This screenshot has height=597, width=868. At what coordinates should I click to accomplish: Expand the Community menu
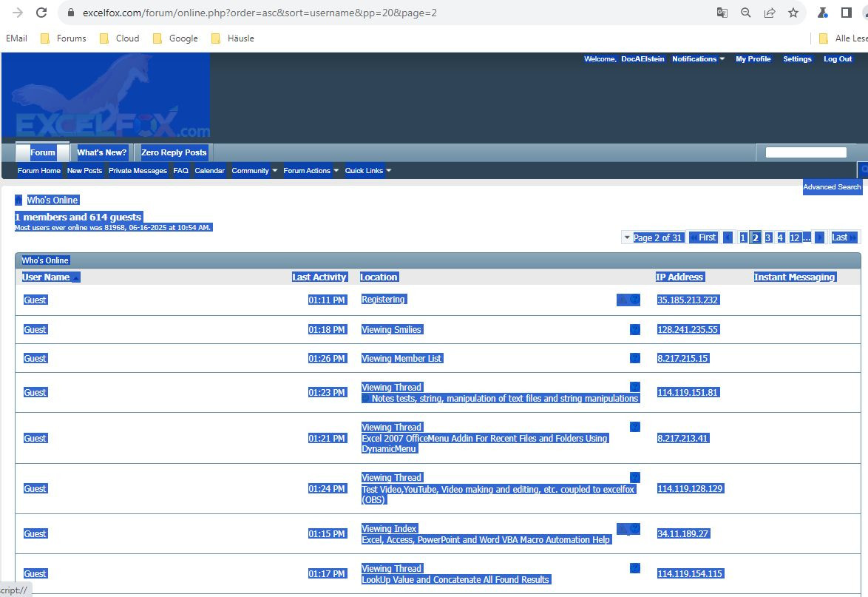tap(254, 171)
